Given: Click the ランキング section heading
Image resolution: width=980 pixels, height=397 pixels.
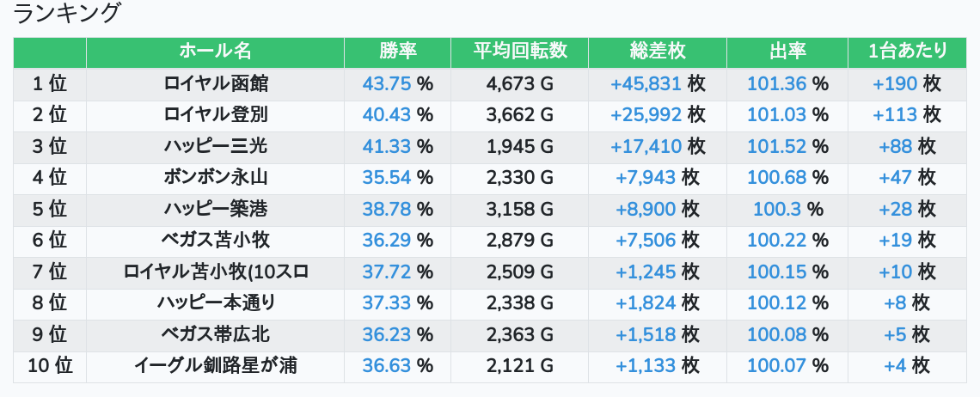Looking at the screenshot, I should coord(68,14).
